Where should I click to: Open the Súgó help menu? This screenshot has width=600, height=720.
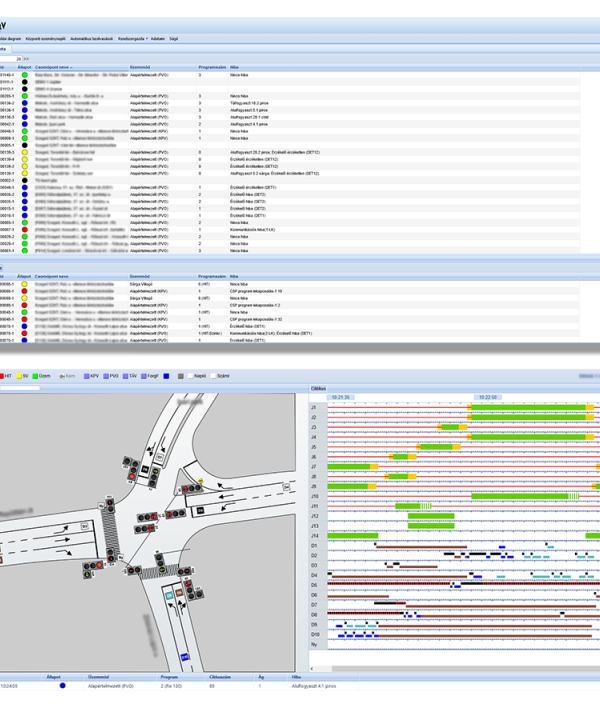pyautogui.click(x=175, y=37)
